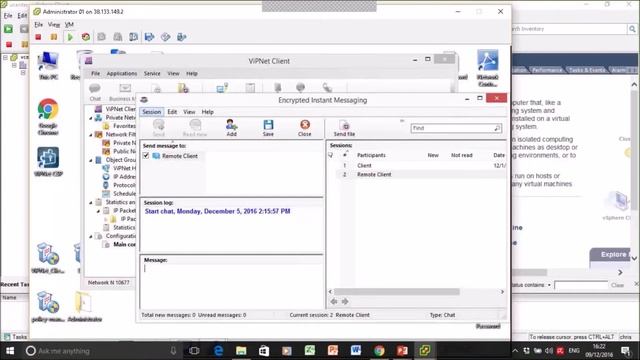
Task: Click the Windows Start button
Action: pos(10,351)
